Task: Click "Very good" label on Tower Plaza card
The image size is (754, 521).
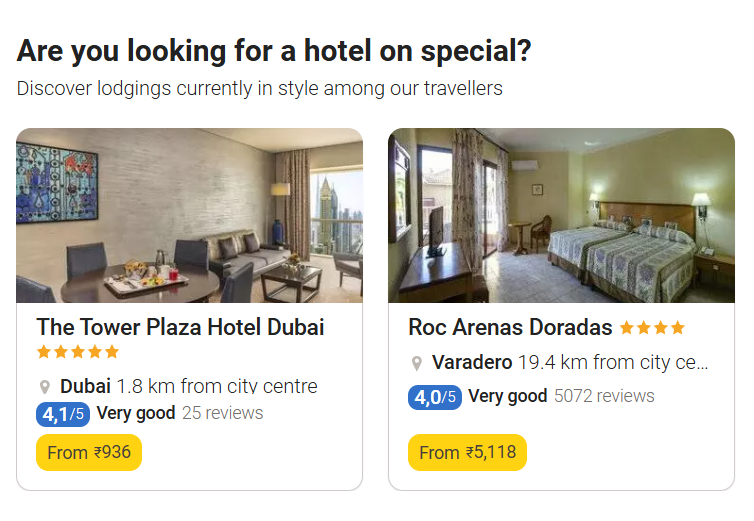Action: 136,413
